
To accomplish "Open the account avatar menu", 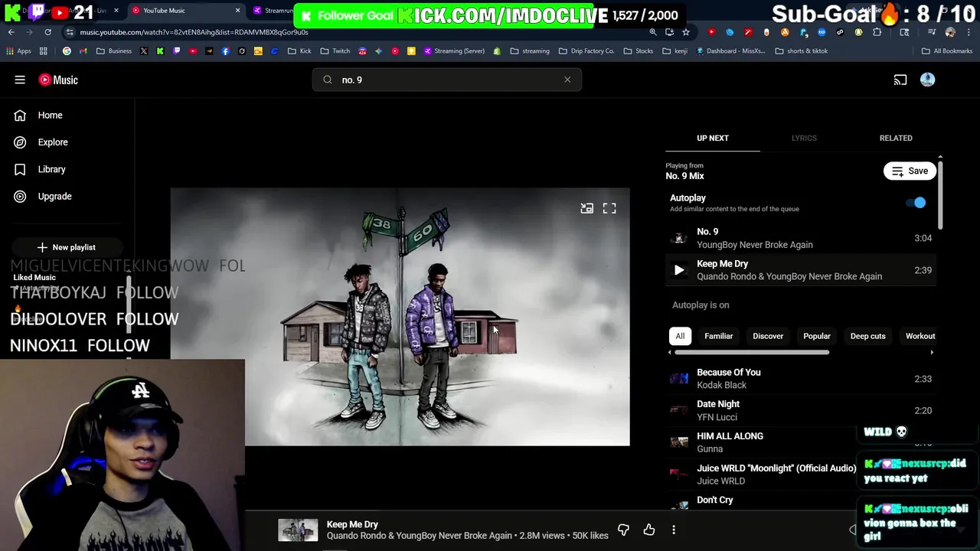I will (x=927, y=80).
